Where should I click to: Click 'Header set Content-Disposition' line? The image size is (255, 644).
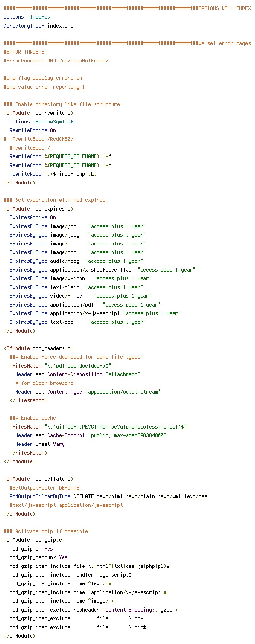[78, 374]
